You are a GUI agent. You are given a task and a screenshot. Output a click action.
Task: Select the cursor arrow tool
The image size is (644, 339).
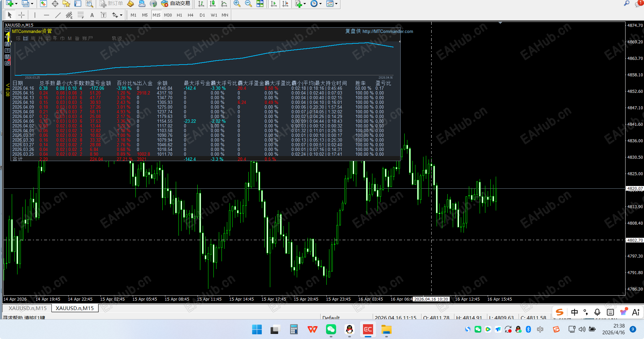(x=10, y=15)
